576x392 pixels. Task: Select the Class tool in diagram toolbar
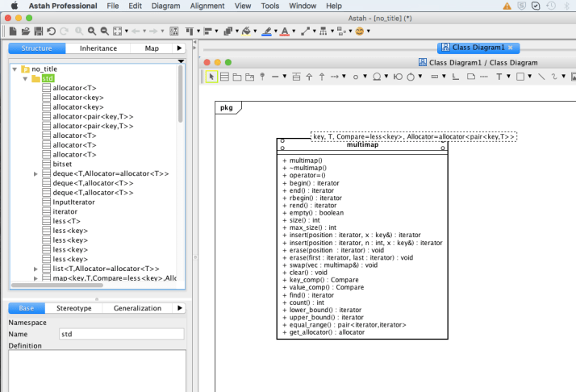click(224, 77)
